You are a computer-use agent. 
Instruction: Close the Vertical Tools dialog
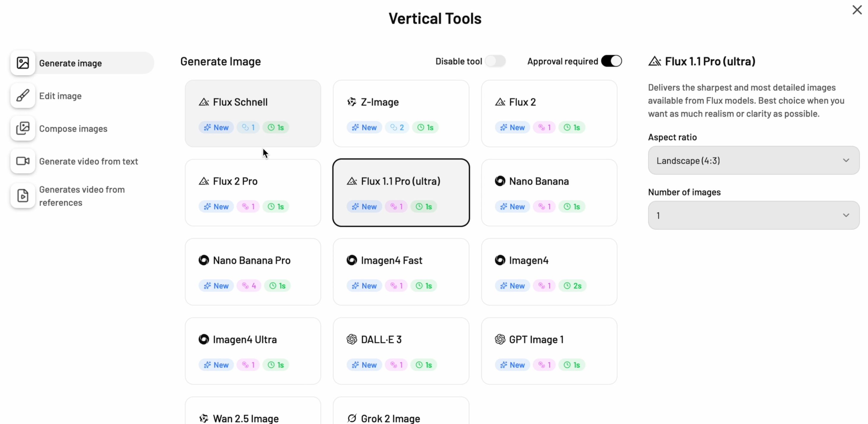click(x=857, y=10)
